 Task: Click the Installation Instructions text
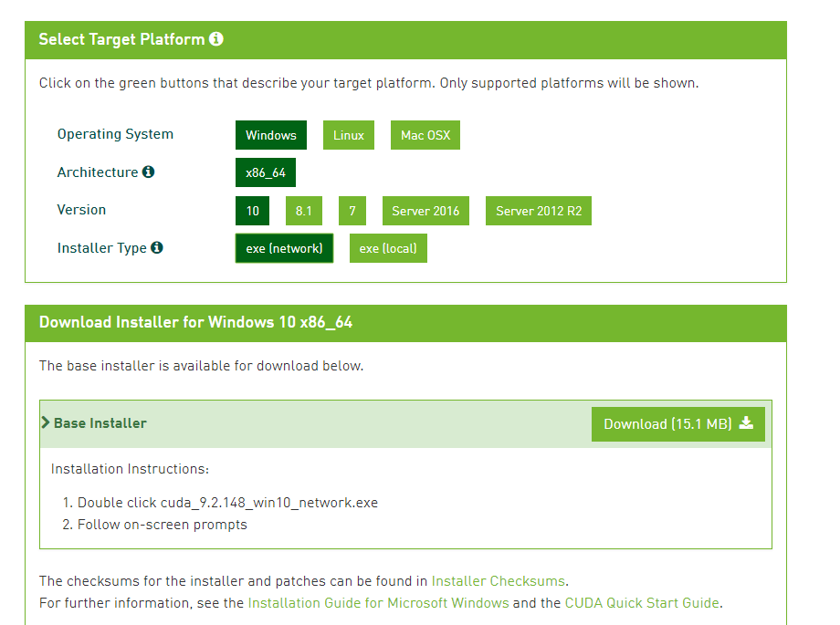click(x=131, y=469)
